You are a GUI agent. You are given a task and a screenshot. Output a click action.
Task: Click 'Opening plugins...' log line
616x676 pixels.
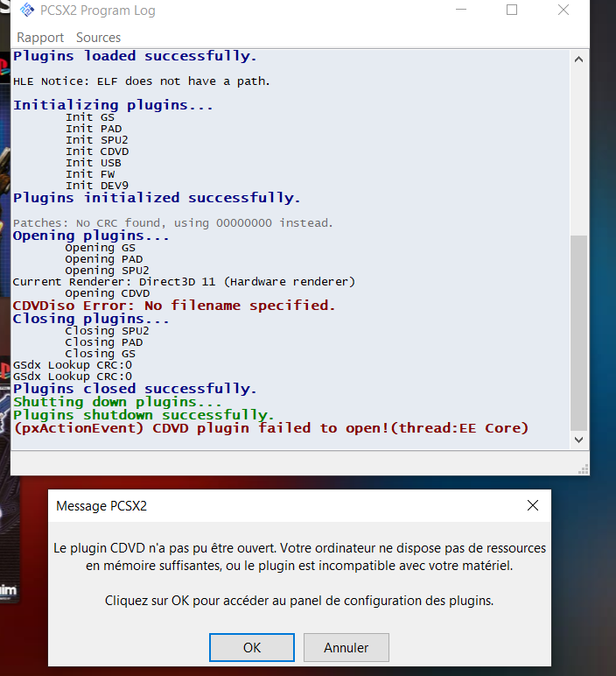(91, 236)
